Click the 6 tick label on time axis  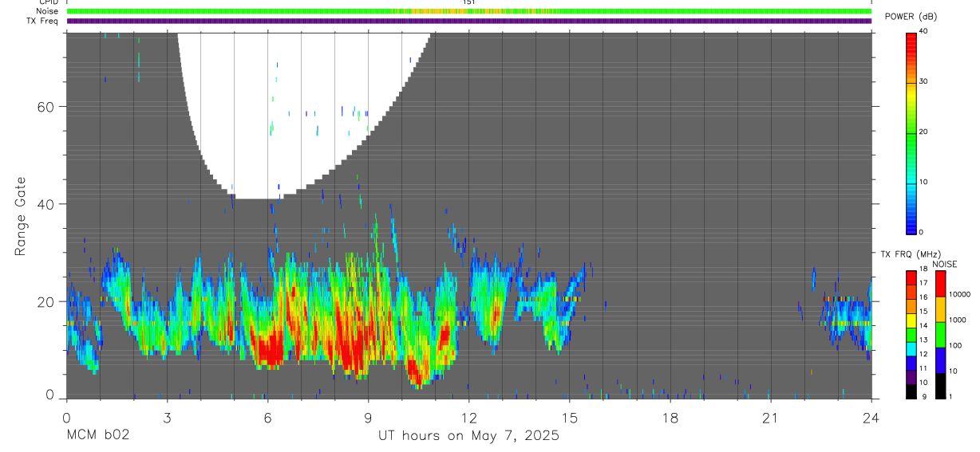click(267, 418)
